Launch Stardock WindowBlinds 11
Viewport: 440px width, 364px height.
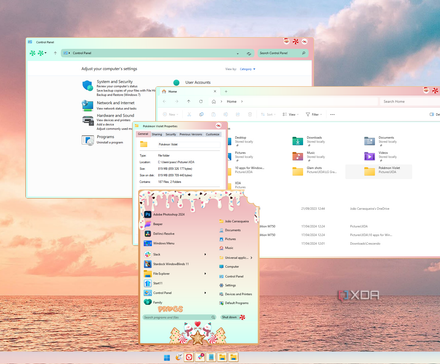tap(167, 264)
